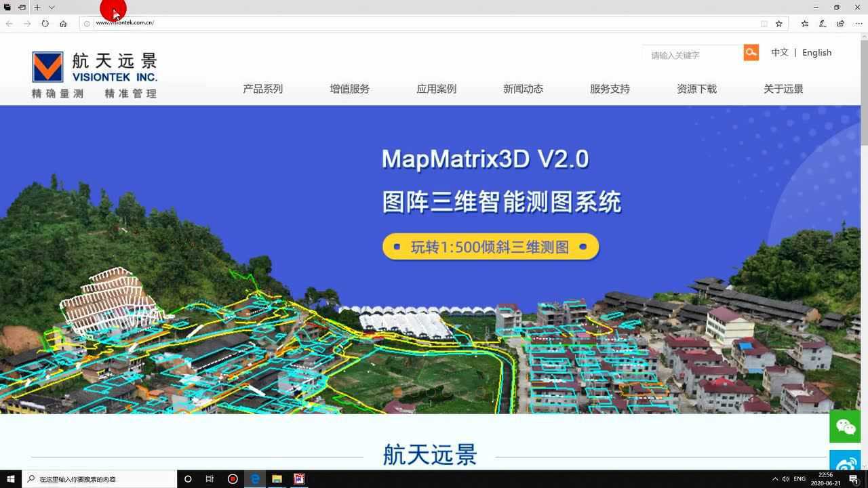This screenshot has height=488, width=868.
Task: Switch site to English
Action: tap(816, 52)
